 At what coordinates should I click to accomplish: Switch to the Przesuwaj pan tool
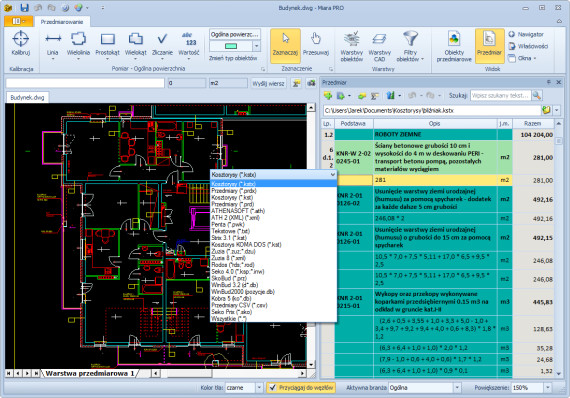point(316,44)
